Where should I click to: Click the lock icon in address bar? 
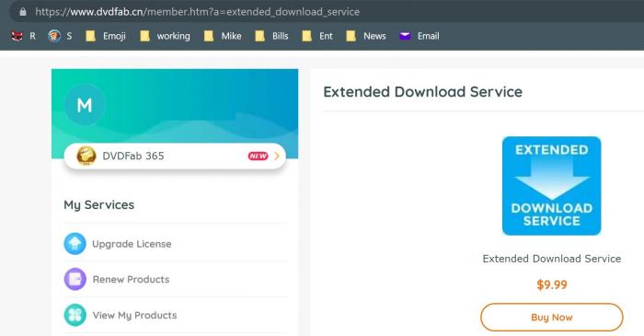point(23,12)
